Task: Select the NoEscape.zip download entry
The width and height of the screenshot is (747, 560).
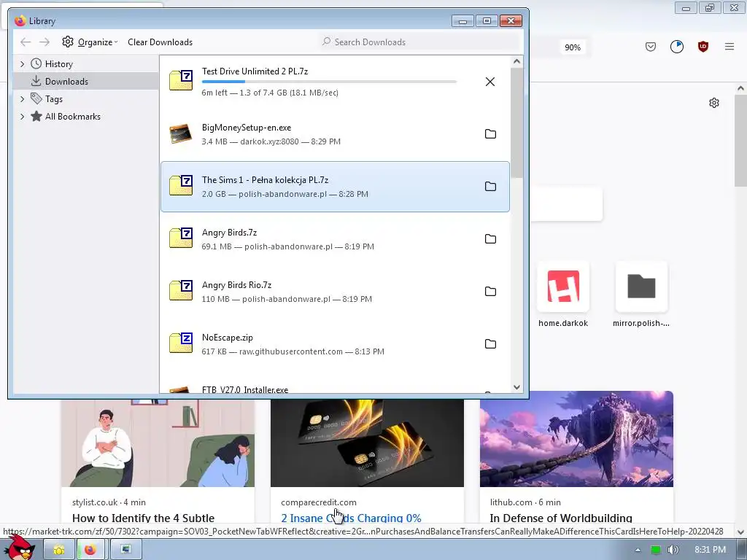Action: pyautogui.click(x=335, y=344)
